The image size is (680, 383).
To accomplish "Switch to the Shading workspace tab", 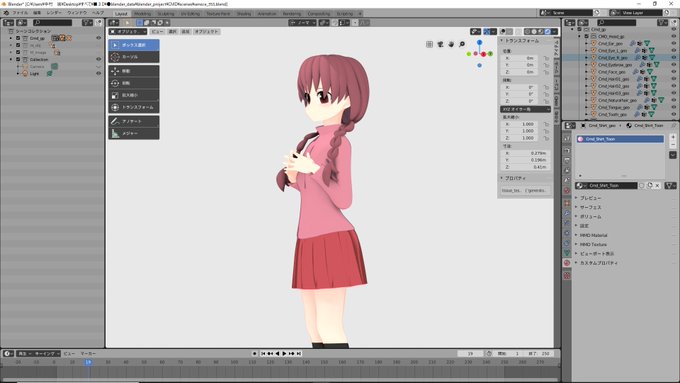I will click(244, 14).
